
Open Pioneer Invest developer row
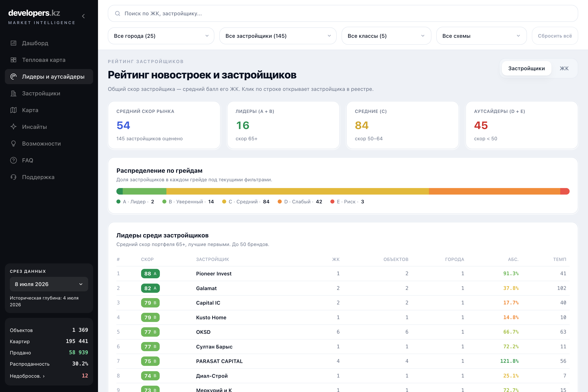pos(343,274)
